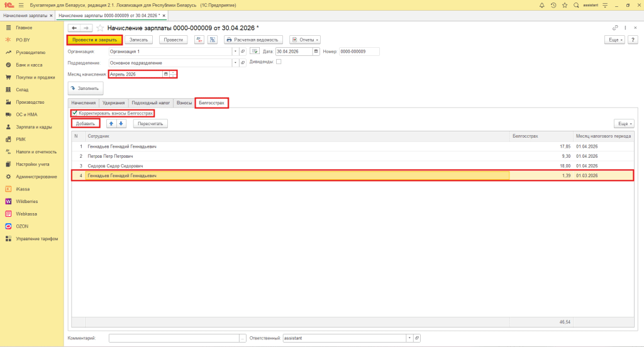Open help with the question mark button

[x=633, y=40]
